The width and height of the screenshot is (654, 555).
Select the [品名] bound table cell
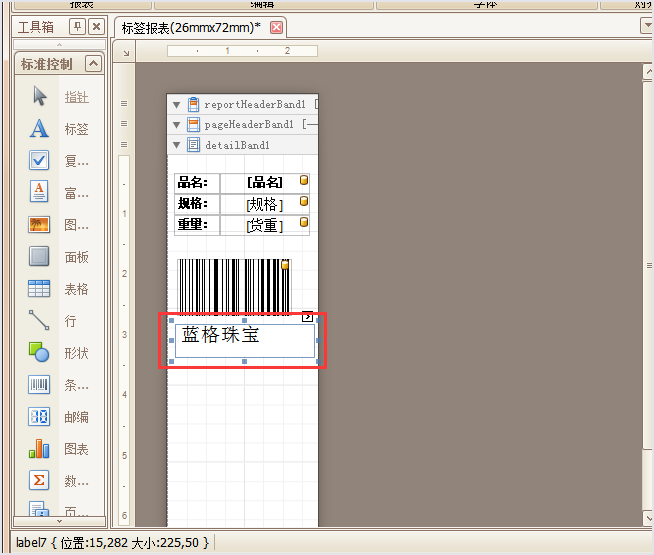tap(264, 183)
